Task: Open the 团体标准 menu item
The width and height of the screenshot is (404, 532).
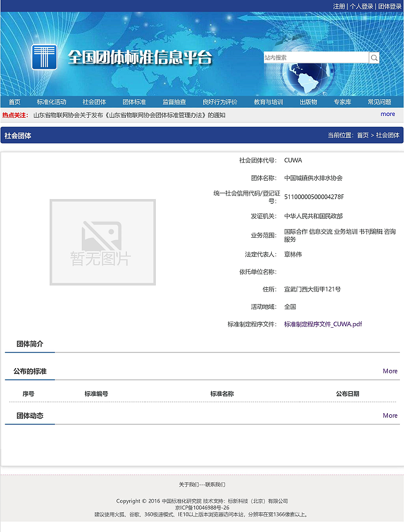Action: [134, 102]
